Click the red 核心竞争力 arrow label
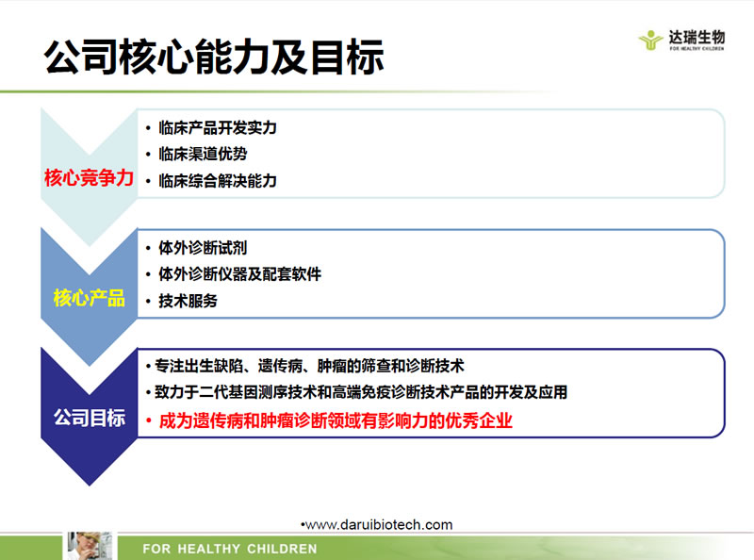Image resolution: width=754 pixels, height=560 pixels. coord(89,178)
